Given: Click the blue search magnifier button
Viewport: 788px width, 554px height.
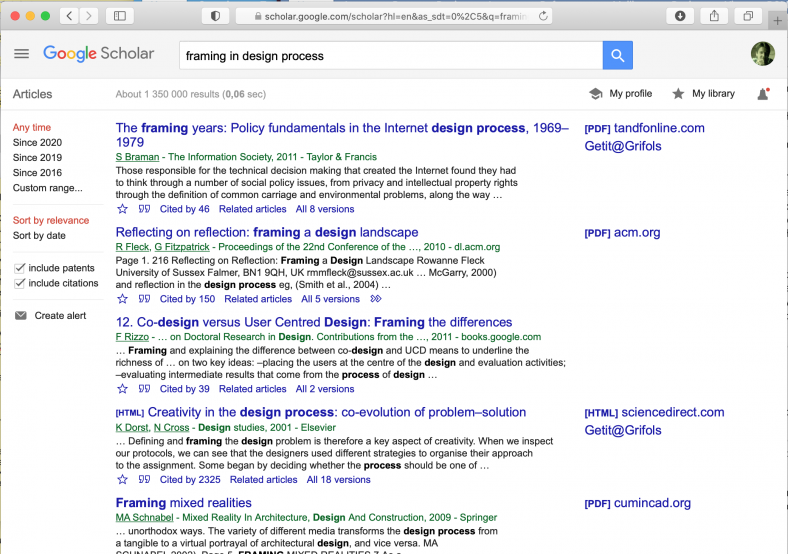Looking at the screenshot, I should pyautogui.click(x=617, y=56).
